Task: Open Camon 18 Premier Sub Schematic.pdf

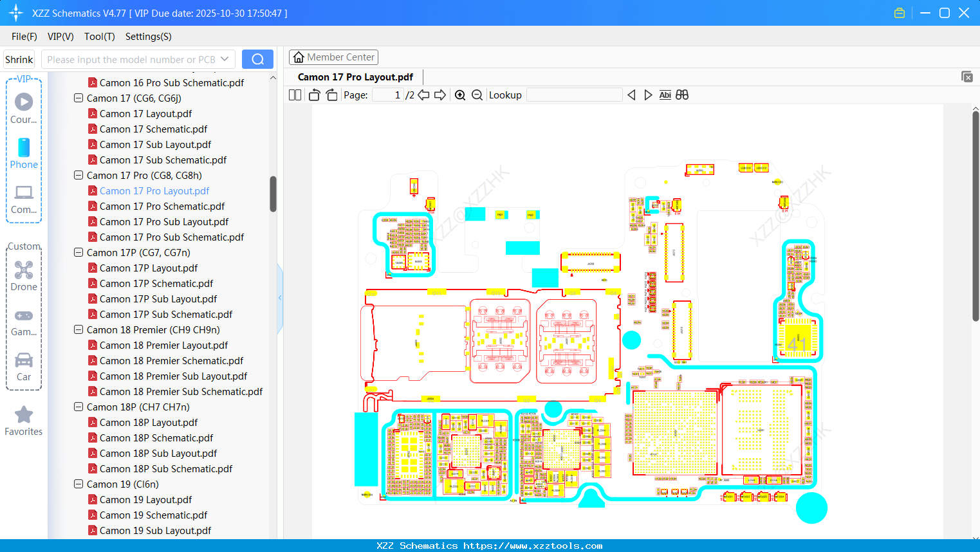Action: pos(181,392)
